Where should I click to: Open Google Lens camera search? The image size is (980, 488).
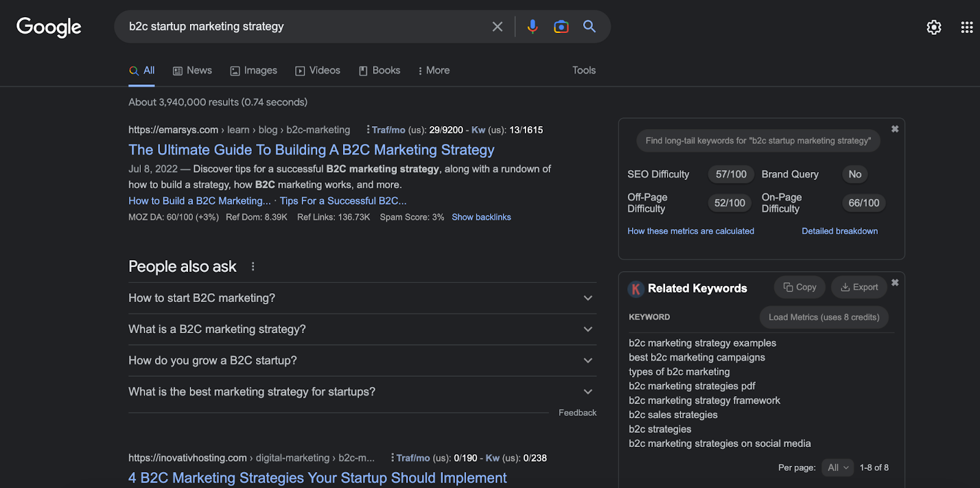click(561, 26)
